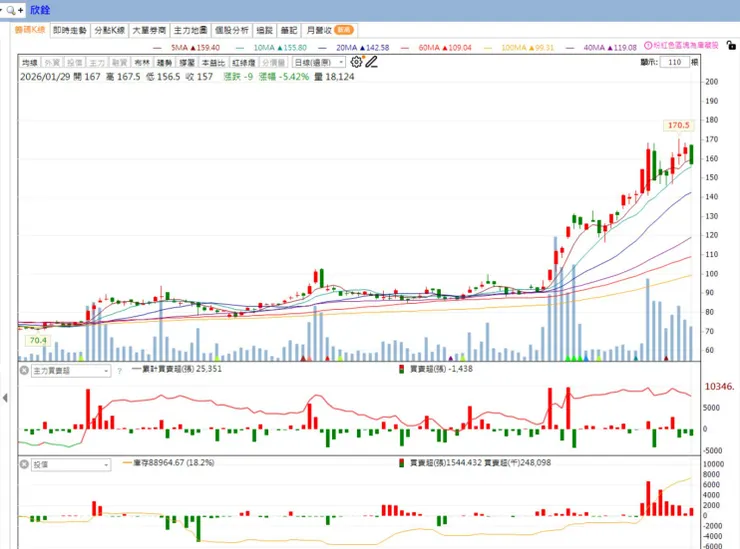This screenshot has width=740, height=549.
Task: Toggle the unlock padlock icon
Action: 731,46
